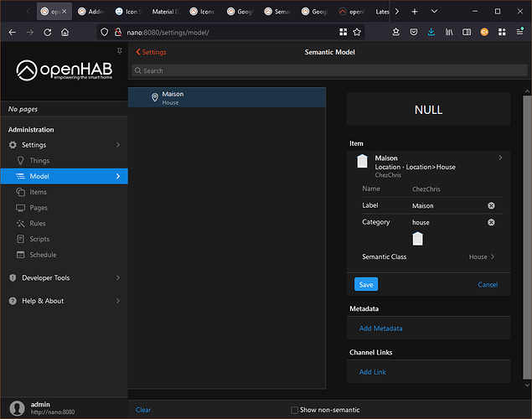This screenshot has height=419, width=532.
Task: Click the browser Home icon
Action: (x=65, y=32)
